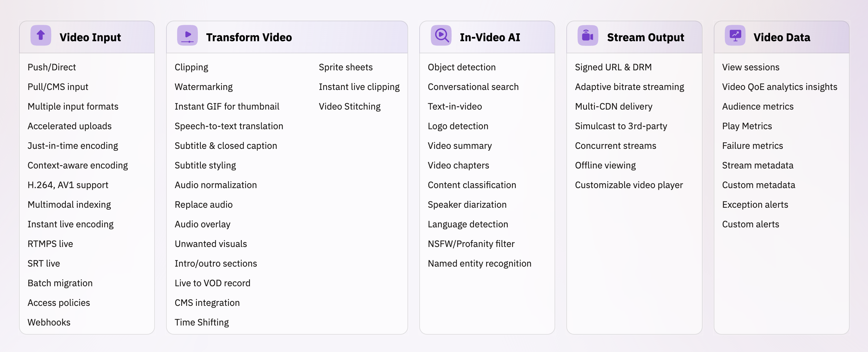
Task: Open Subtitle & closed caption
Action: (x=226, y=146)
